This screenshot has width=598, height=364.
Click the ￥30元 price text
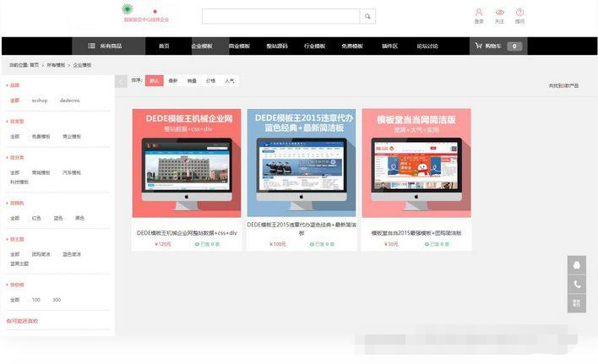coord(391,244)
